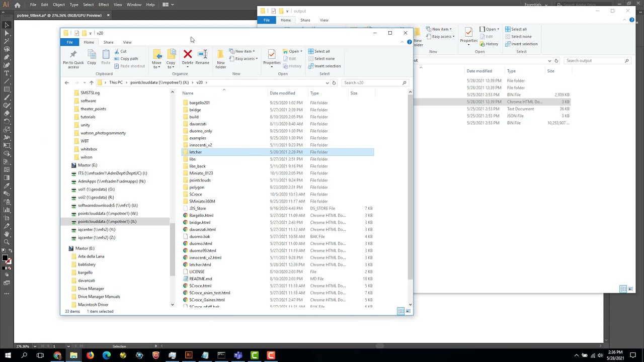Click the Date modified column header in v20

[x=282, y=93]
